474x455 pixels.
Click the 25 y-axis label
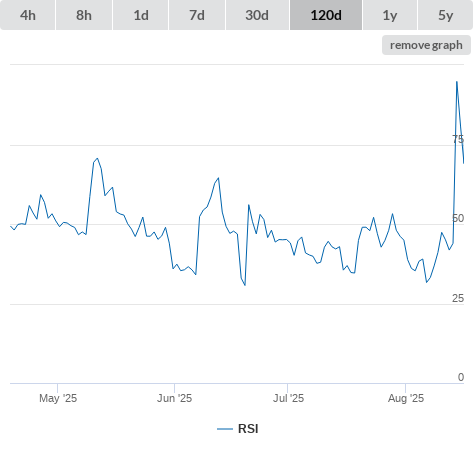pos(458,298)
